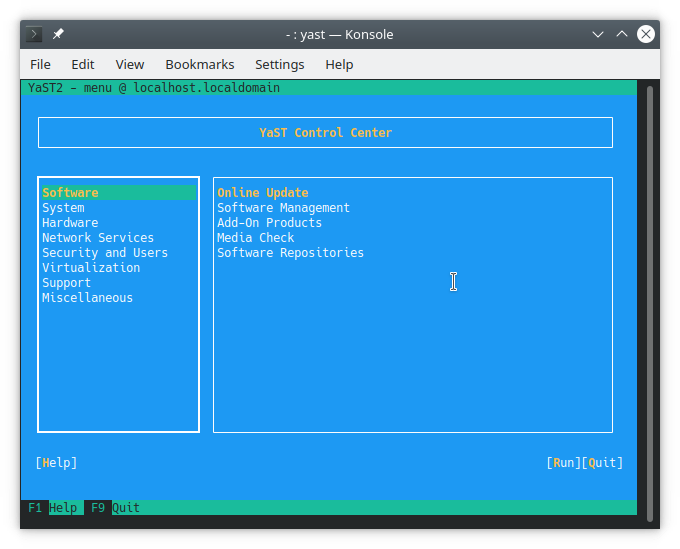Open the Virtualization category

(x=91, y=268)
